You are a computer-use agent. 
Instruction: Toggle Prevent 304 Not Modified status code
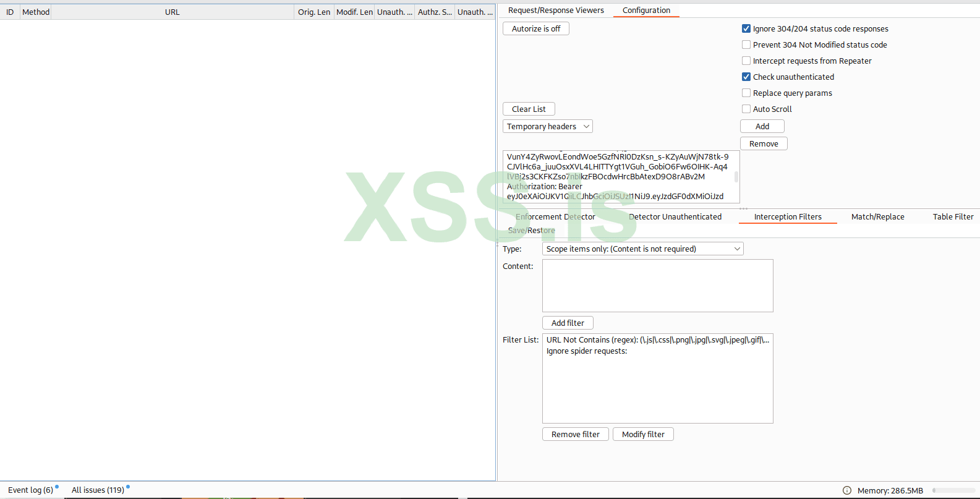pos(746,45)
